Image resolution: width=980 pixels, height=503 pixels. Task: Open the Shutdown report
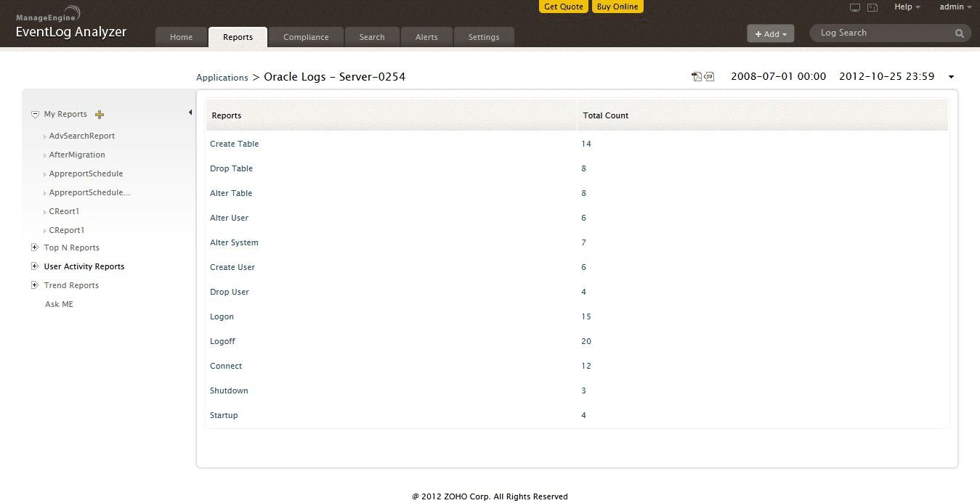(229, 390)
